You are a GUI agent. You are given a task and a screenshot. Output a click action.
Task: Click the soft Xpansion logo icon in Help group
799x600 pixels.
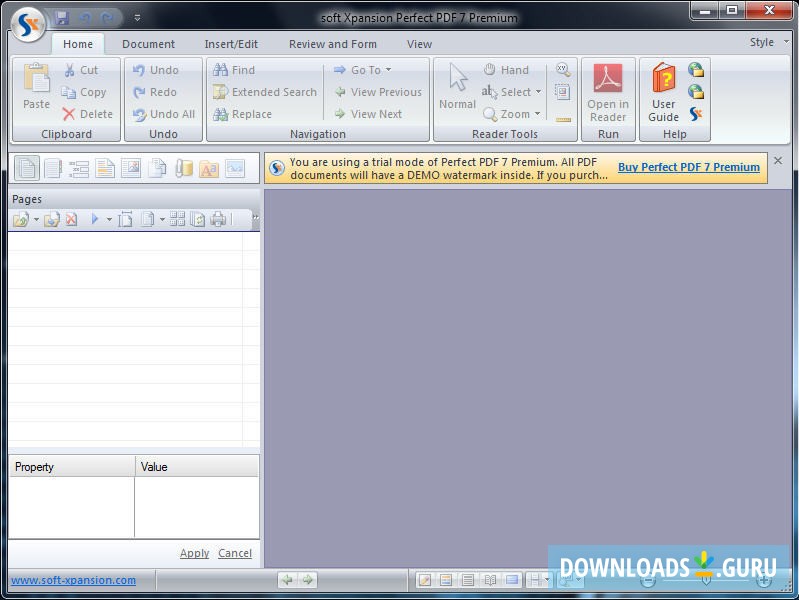[x=696, y=114]
